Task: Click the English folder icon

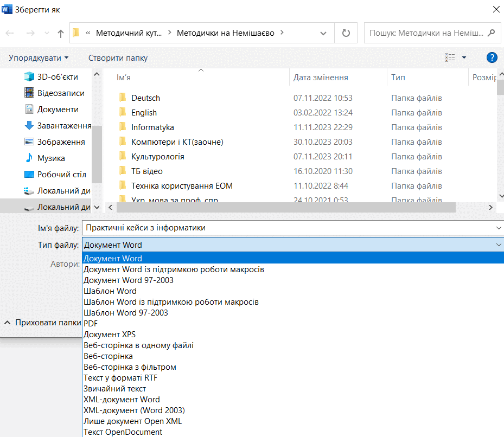Action: coord(123,112)
